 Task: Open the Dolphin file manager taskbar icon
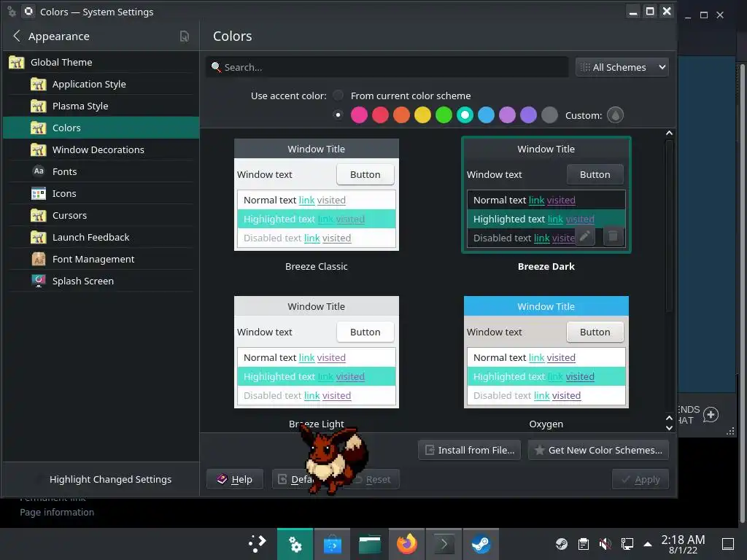(x=370, y=544)
